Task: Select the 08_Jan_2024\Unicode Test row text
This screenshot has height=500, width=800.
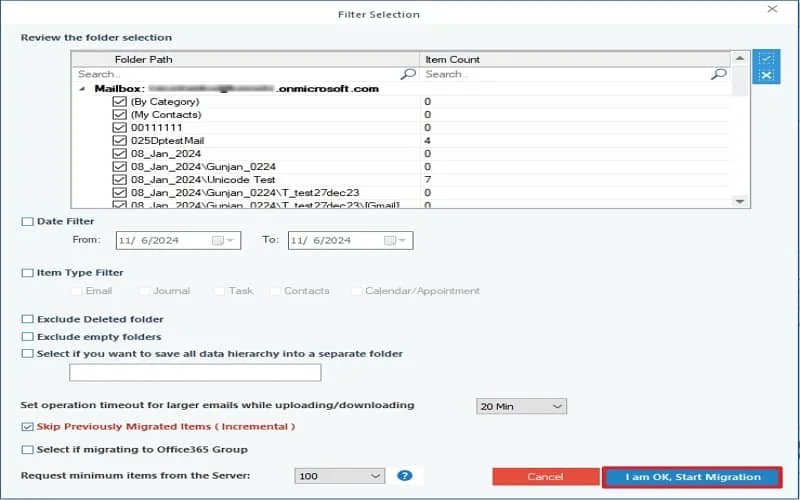Action: [x=203, y=180]
